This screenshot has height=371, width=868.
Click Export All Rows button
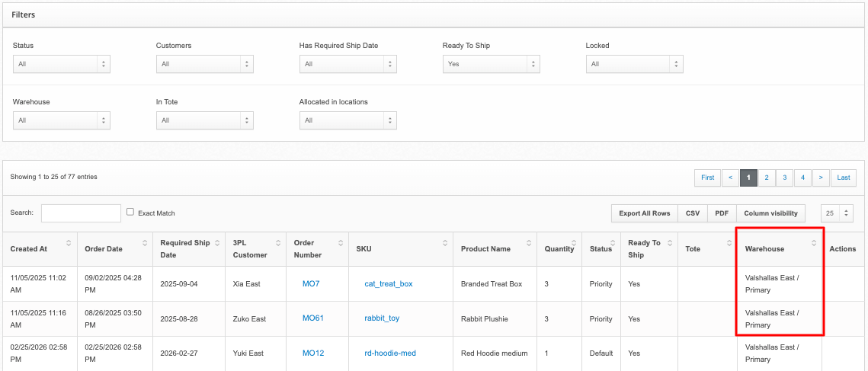pyautogui.click(x=644, y=213)
